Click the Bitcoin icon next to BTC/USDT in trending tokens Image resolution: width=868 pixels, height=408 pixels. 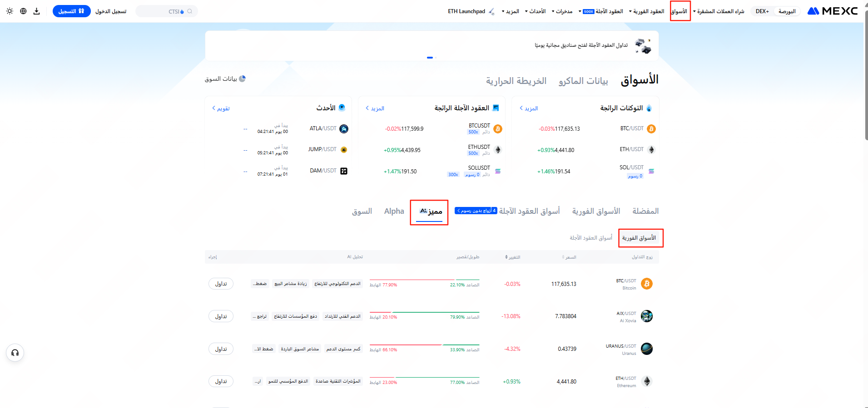[651, 129]
